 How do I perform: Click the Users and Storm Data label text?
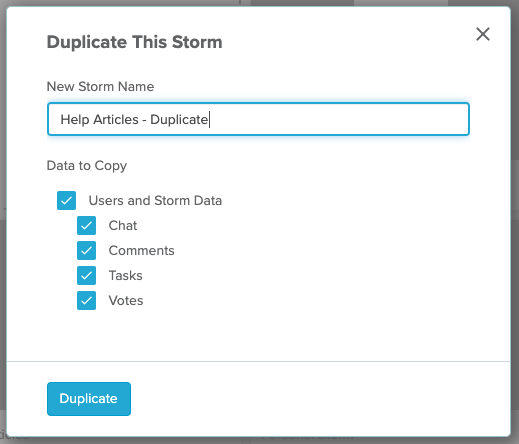[155, 201]
